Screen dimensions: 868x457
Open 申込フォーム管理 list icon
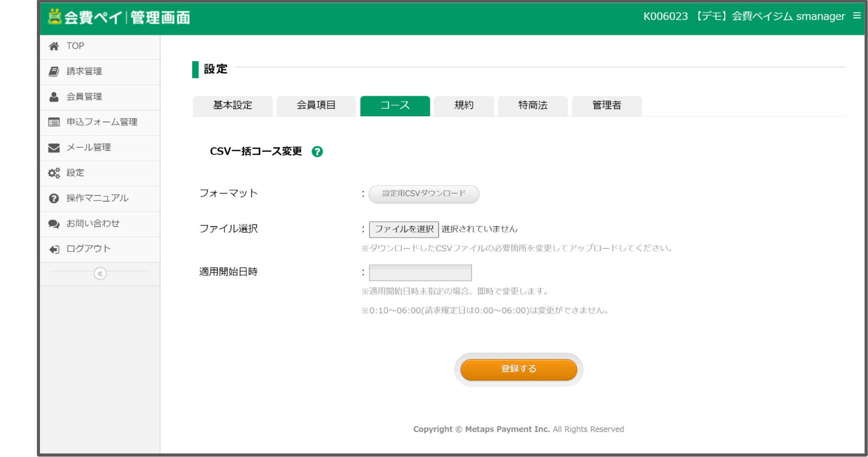click(x=54, y=122)
